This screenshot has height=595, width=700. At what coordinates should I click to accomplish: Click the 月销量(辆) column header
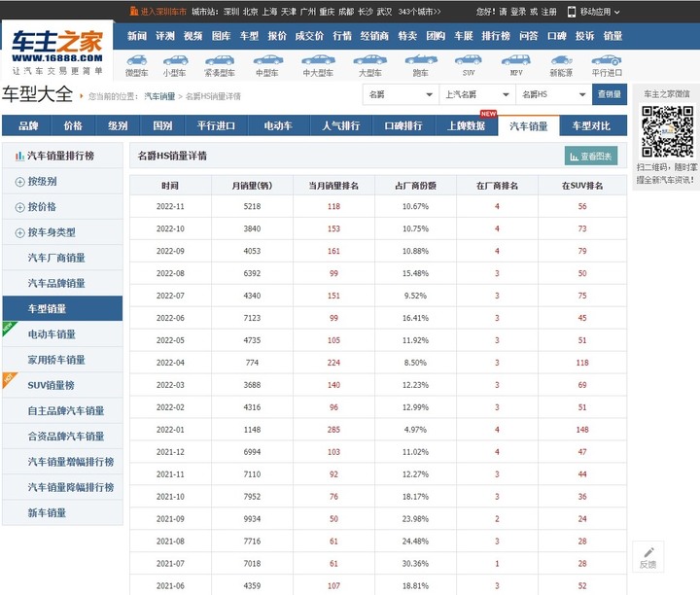[x=252, y=186]
